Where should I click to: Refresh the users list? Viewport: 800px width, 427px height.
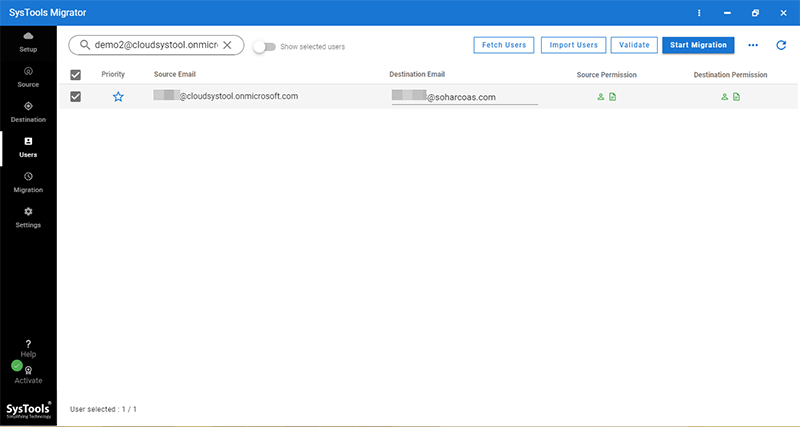click(x=781, y=45)
